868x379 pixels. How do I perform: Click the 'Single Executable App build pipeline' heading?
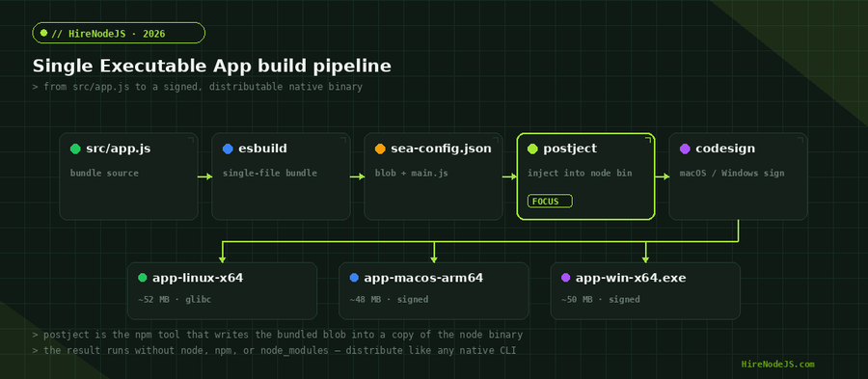click(212, 66)
